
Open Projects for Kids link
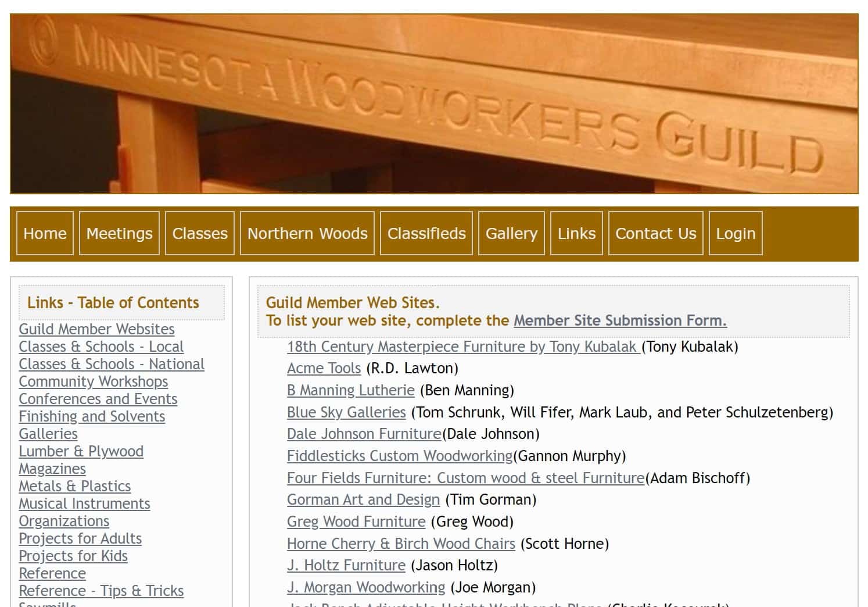click(x=73, y=556)
